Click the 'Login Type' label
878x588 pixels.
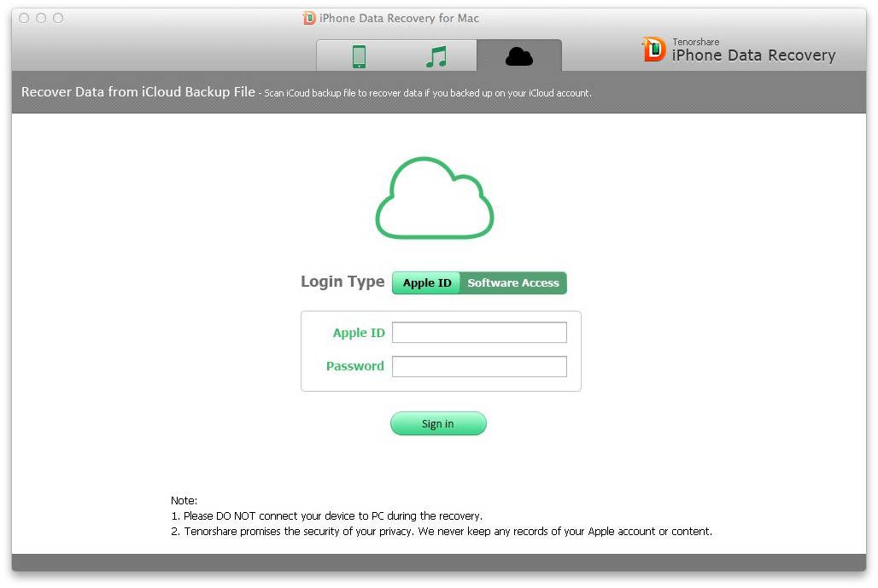(342, 282)
